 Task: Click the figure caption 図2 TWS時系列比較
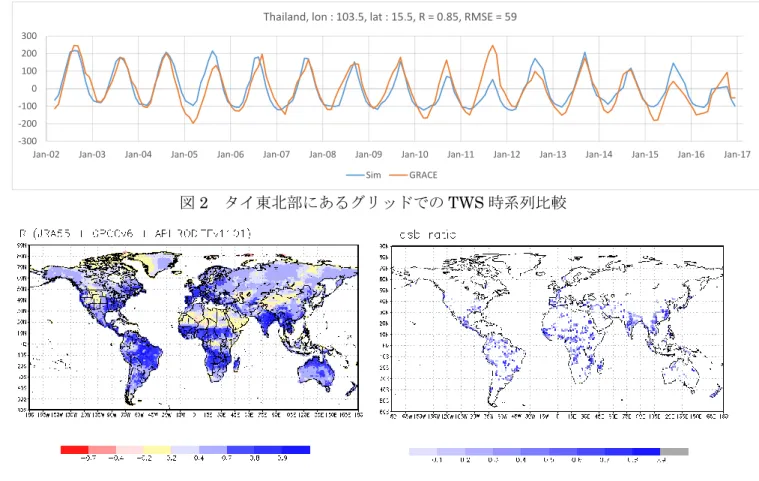click(x=373, y=202)
